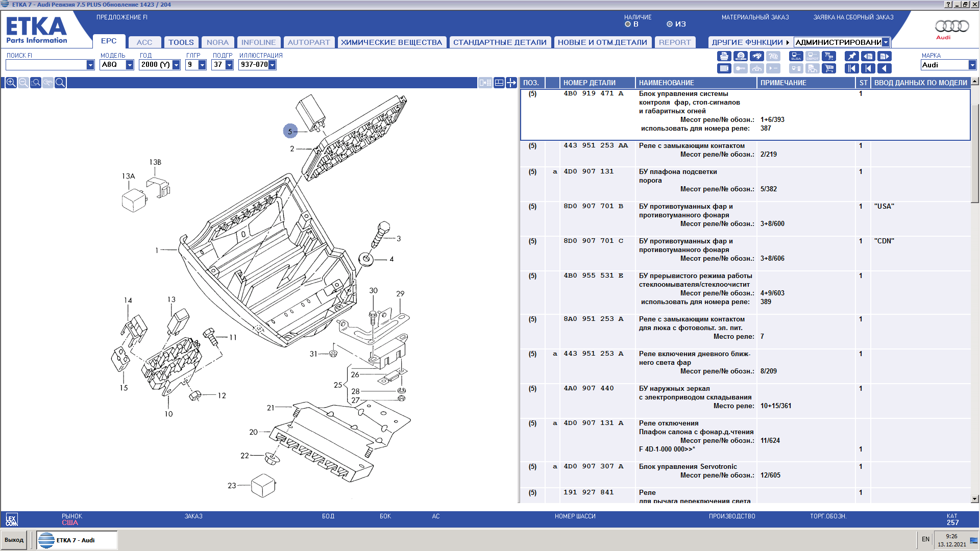This screenshot has height=551, width=980.
Task: Toggle position marker 5 in illustration
Action: pos(290,131)
